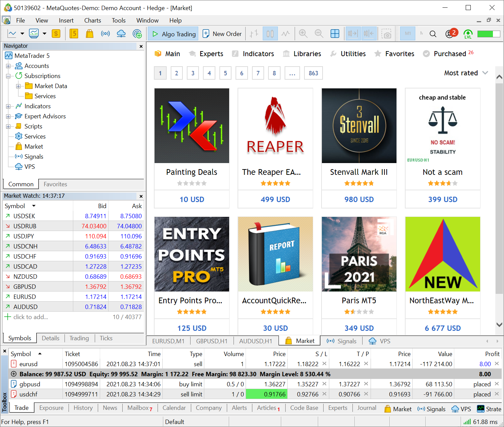Expand Market Data under Subscriptions
The image size is (504, 427).
(19, 86)
